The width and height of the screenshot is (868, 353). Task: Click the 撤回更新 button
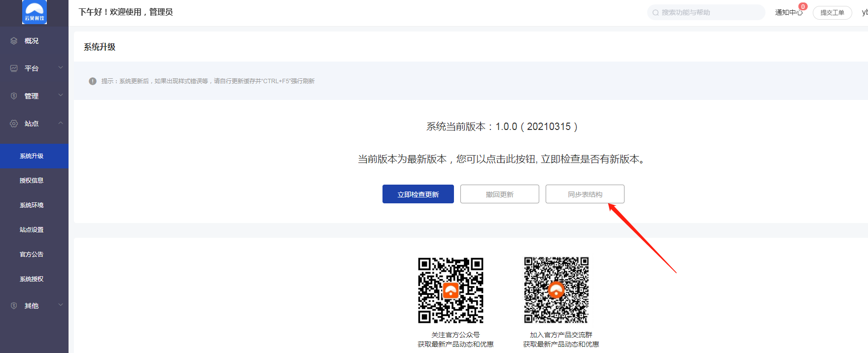click(x=500, y=194)
